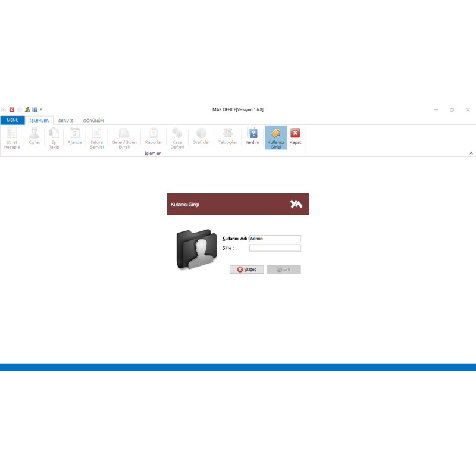The image size is (476, 476).
Task: Restore down the MAP OFFICE window
Action: click(x=452, y=110)
